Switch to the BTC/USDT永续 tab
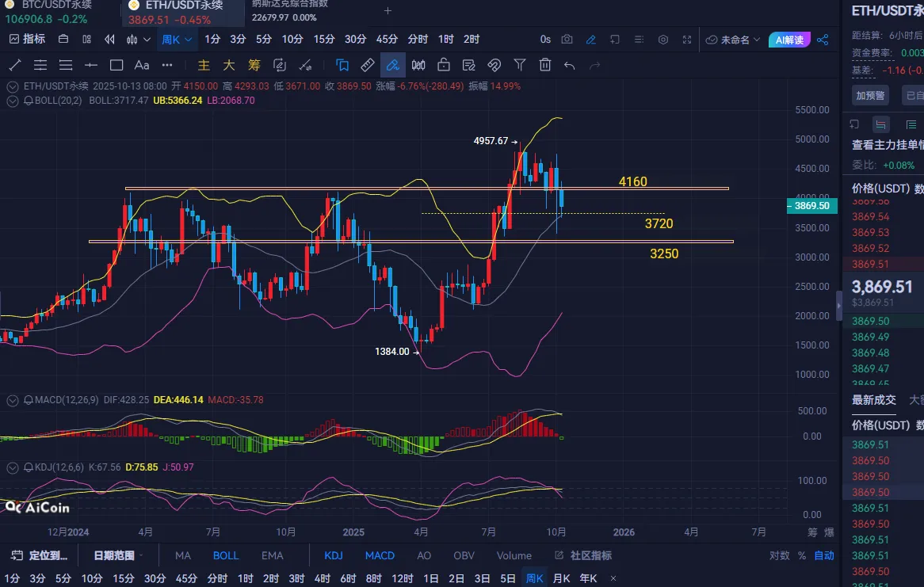 click(x=55, y=5)
